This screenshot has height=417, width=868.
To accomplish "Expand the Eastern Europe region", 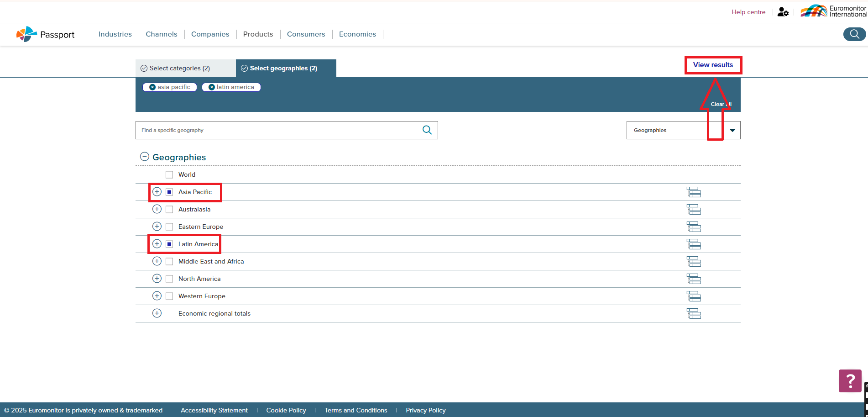I will 157,227.
